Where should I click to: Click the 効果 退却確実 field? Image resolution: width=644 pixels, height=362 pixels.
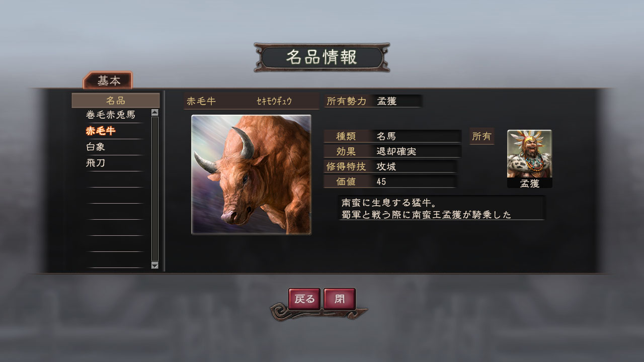(392, 151)
